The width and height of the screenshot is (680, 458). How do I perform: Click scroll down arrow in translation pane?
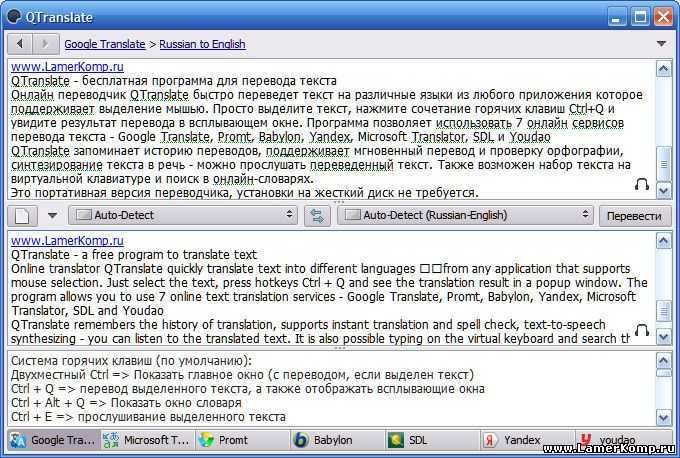pyautogui.click(x=664, y=337)
